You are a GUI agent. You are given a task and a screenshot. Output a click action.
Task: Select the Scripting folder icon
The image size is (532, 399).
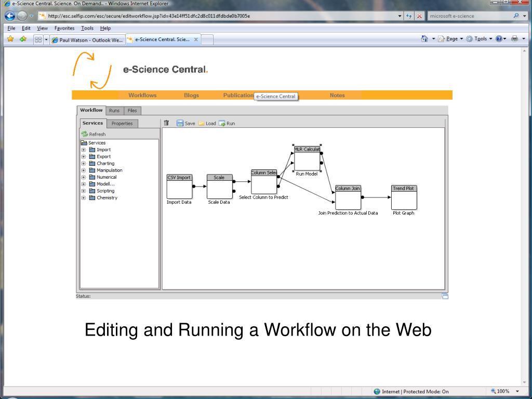pyautogui.click(x=92, y=191)
